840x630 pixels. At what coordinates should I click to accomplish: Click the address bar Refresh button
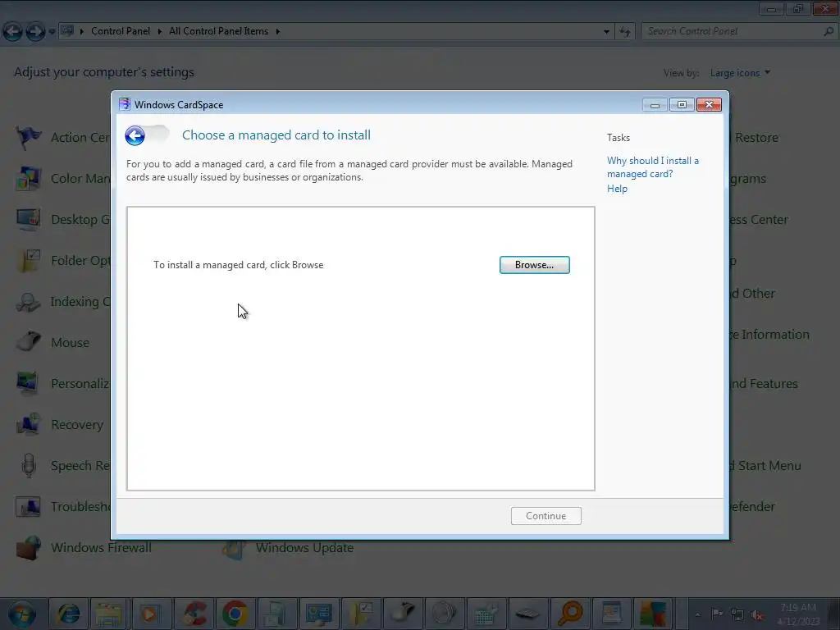(624, 32)
